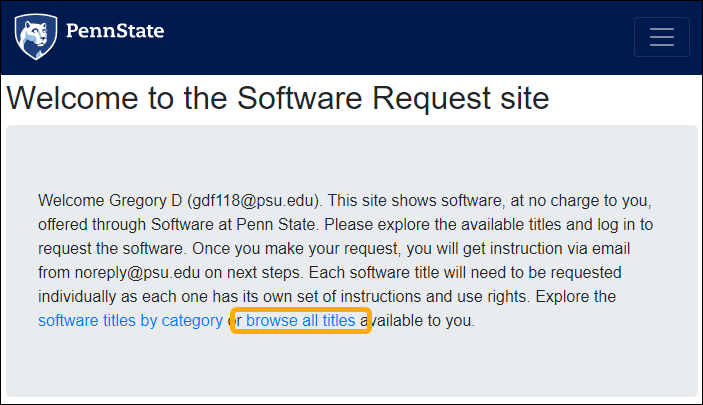703x405 pixels.
Task: Click the Penn State lion shield logo
Action: [x=35, y=37]
